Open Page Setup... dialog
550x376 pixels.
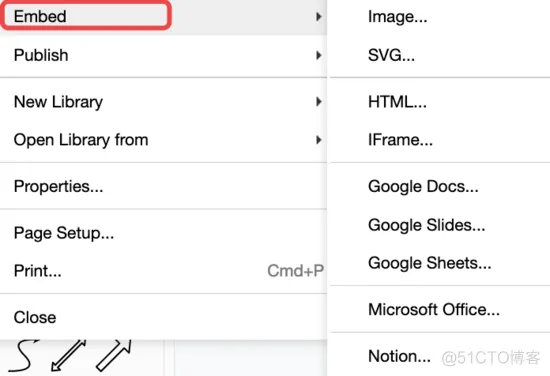point(163,233)
